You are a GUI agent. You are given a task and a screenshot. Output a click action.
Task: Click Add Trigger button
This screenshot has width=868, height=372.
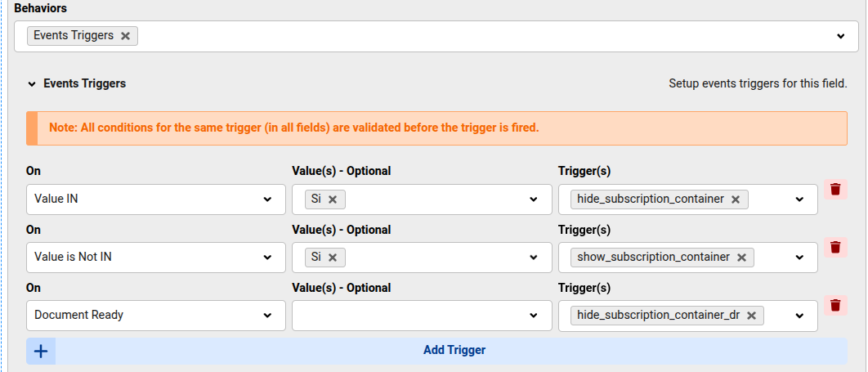[x=454, y=351]
